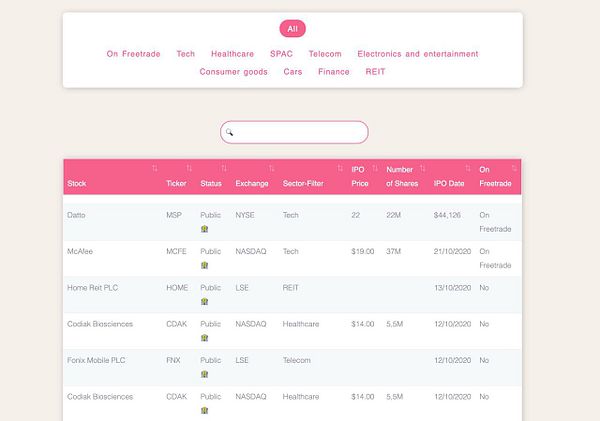Click REIT sector in Home Reit row
This screenshot has width=600, height=421.
[x=290, y=288]
